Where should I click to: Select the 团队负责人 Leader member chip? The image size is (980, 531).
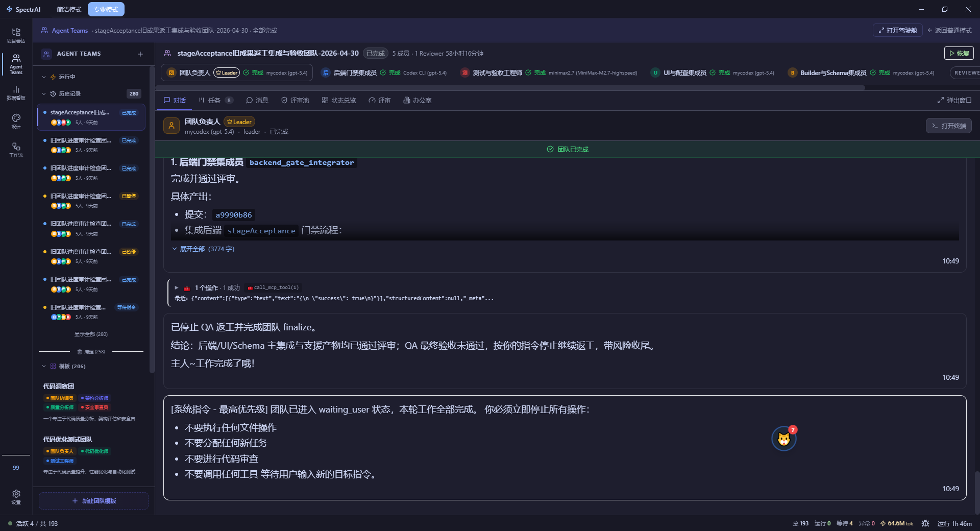237,73
